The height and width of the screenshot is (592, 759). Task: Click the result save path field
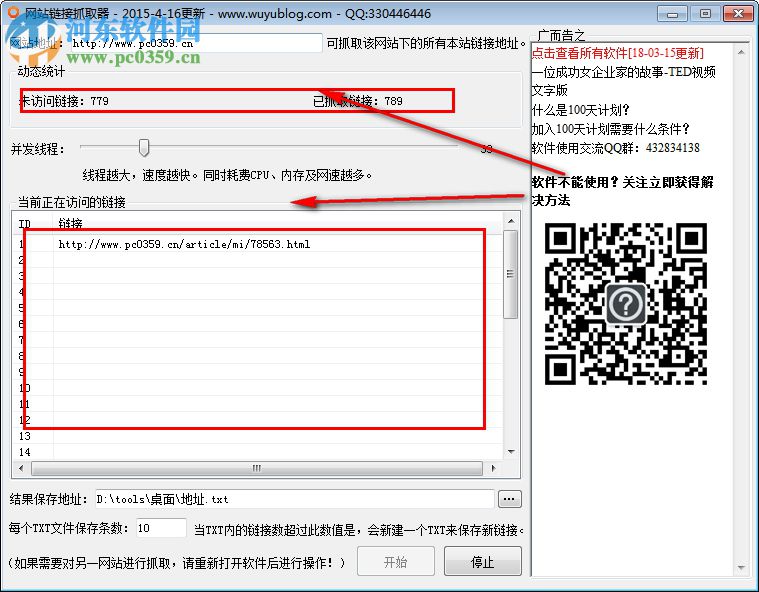pyautogui.click(x=294, y=499)
